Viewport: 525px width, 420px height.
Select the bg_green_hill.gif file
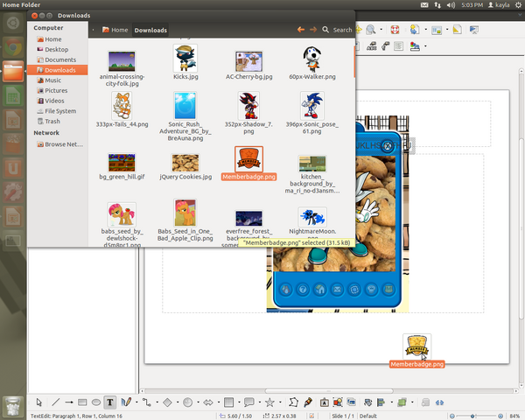coord(122,167)
